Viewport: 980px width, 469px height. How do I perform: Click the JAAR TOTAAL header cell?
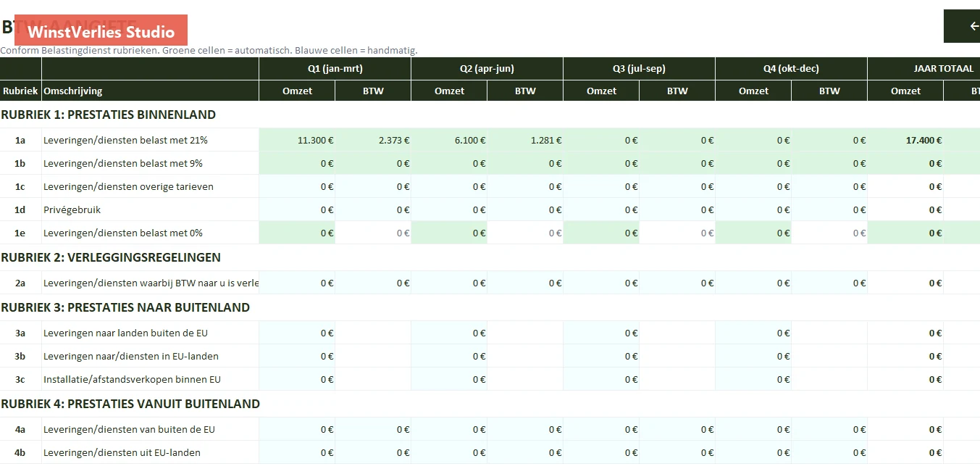tap(924, 68)
